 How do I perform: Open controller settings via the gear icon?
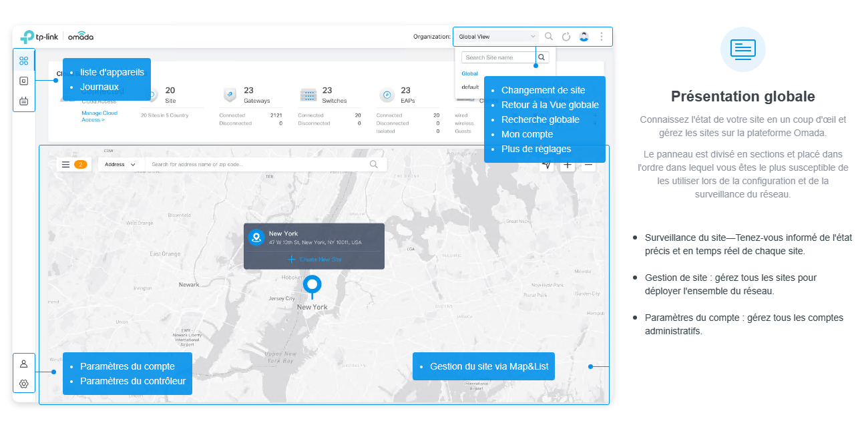tap(24, 384)
